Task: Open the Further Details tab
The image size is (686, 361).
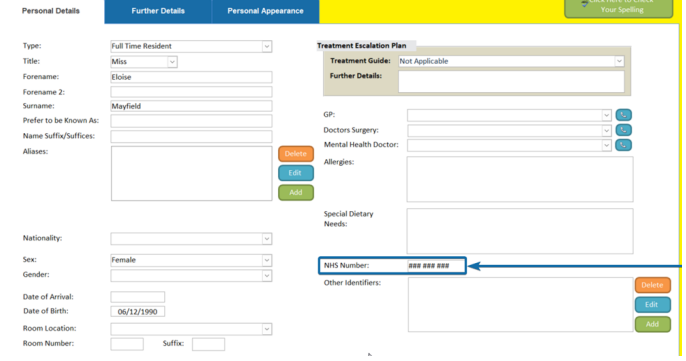Action: pos(158,11)
